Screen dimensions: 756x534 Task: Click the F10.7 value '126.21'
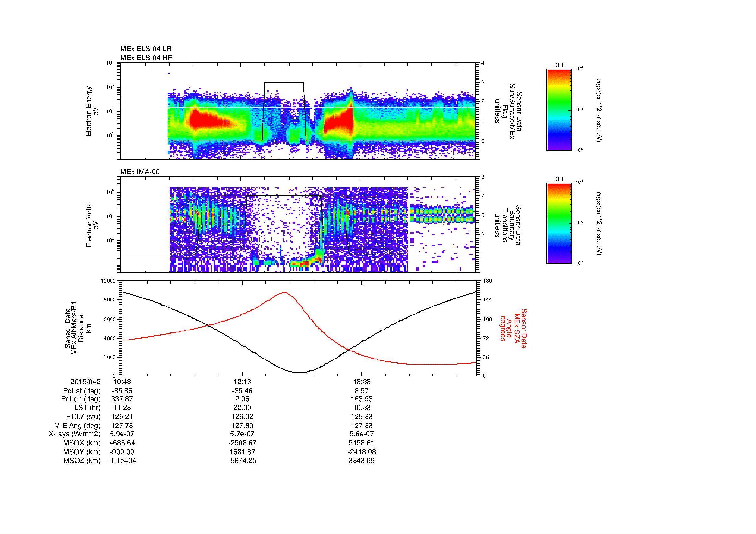coord(122,417)
